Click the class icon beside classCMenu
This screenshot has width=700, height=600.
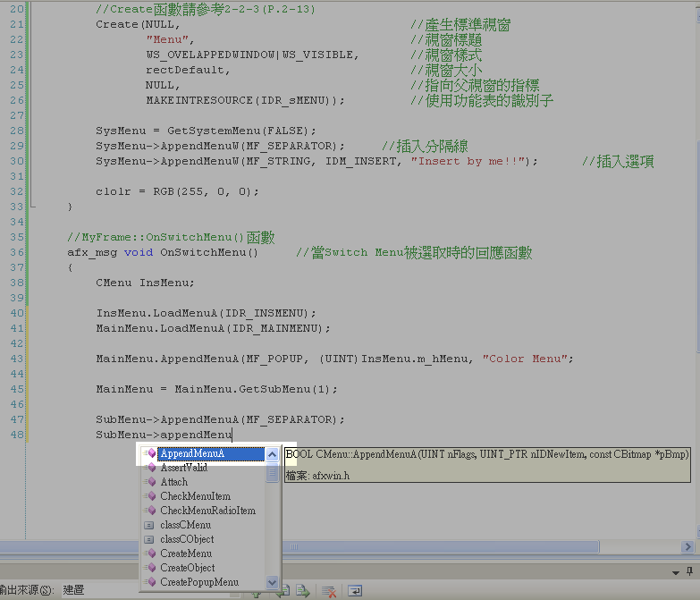[149, 526]
